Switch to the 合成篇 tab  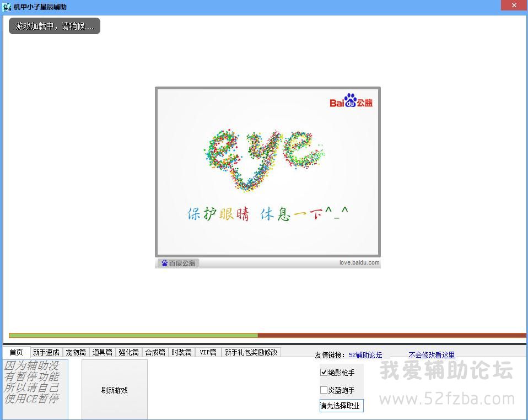[155, 352]
